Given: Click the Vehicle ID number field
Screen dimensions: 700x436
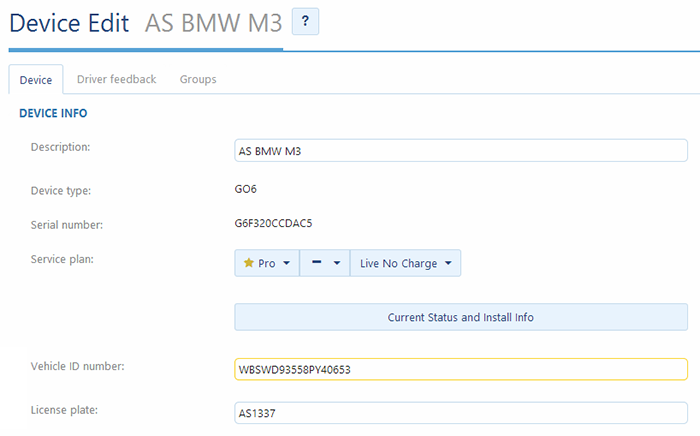Looking at the screenshot, I should [x=460, y=370].
